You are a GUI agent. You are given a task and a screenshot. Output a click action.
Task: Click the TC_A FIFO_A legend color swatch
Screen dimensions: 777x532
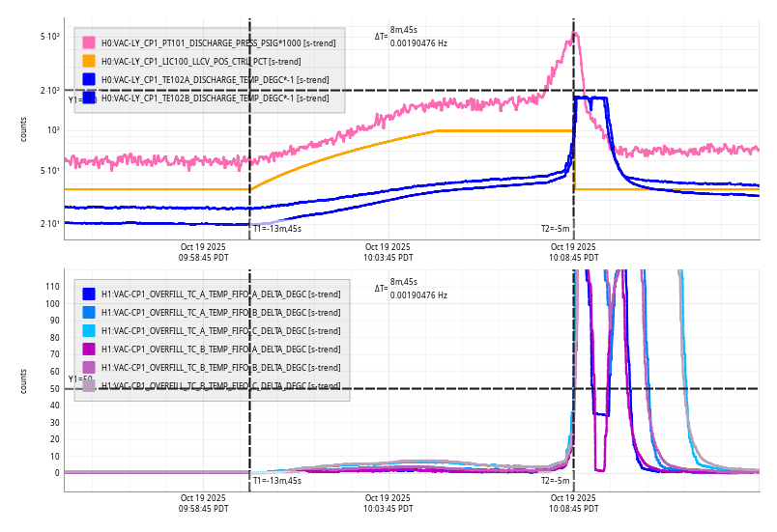[x=89, y=294]
